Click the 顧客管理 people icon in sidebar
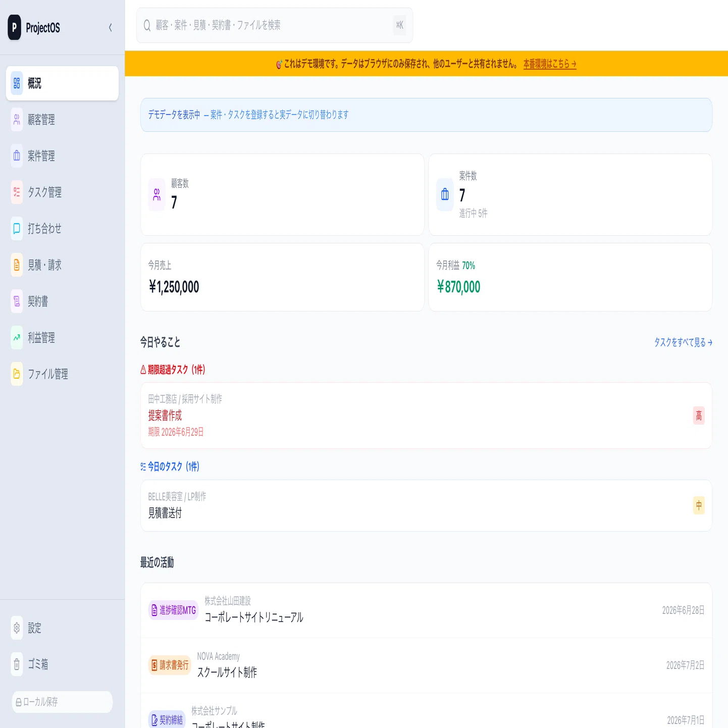 click(17, 120)
